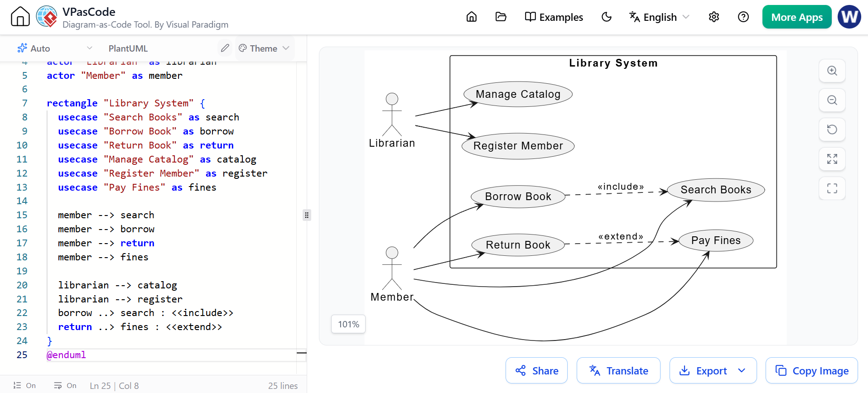Click Search Books use case in diagram

(716, 190)
